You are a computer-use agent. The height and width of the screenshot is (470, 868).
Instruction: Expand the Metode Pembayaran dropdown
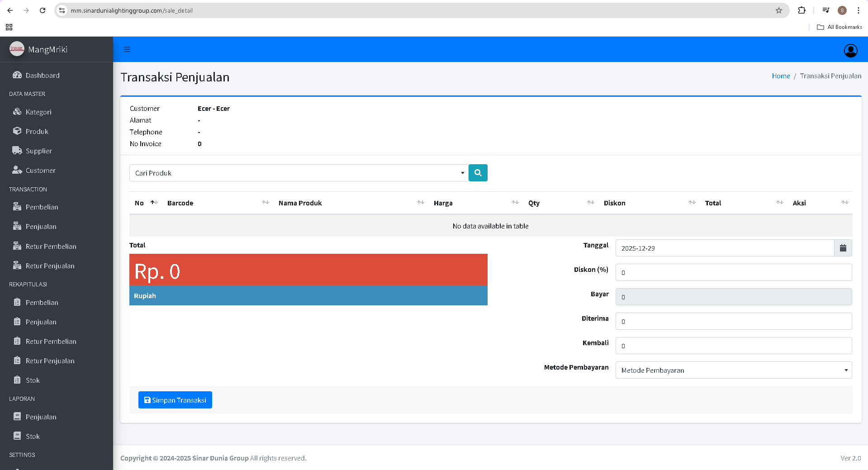[734, 370]
